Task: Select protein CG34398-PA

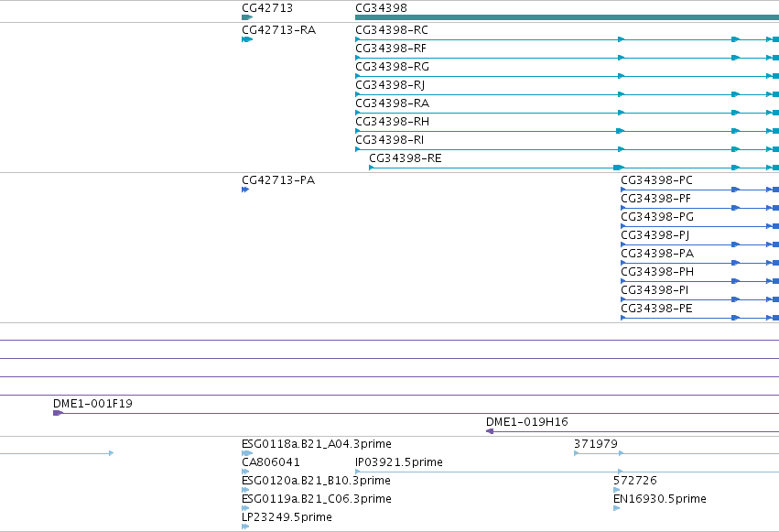Action: coord(657,254)
